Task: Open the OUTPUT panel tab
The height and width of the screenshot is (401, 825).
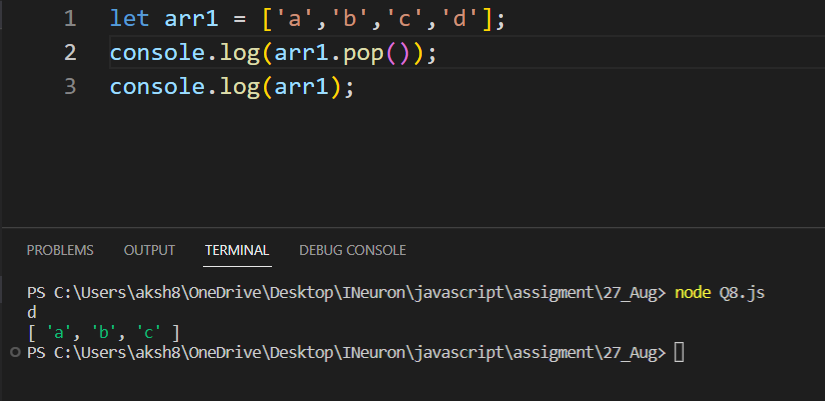Action: coord(149,250)
